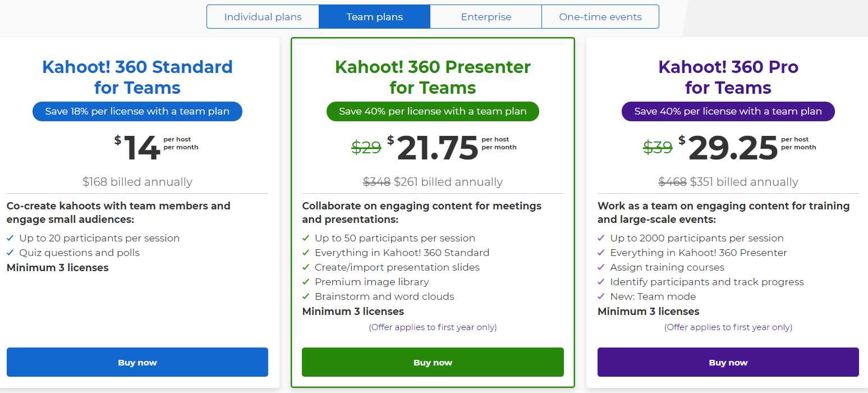Click Buy now for Kahoot! 360 Presenter
Viewport: 868px width, 393px height.
click(x=433, y=362)
